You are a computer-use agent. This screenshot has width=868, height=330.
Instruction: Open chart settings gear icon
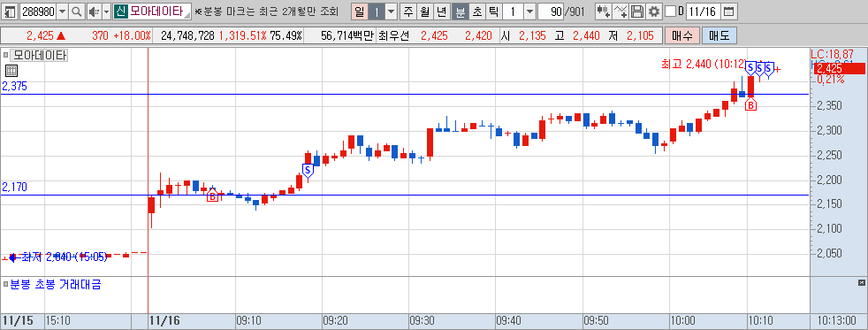pyautogui.click(x=654, y=12)
